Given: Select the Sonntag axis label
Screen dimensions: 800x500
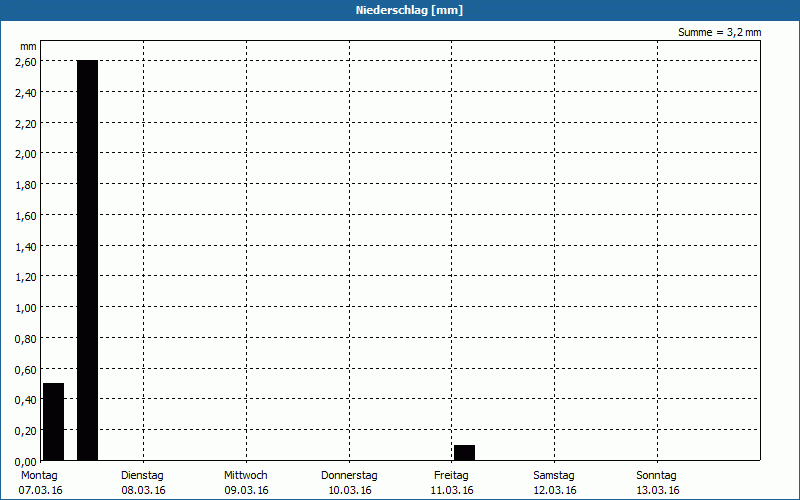Looking at the screenshot, I should click(656, 476).
